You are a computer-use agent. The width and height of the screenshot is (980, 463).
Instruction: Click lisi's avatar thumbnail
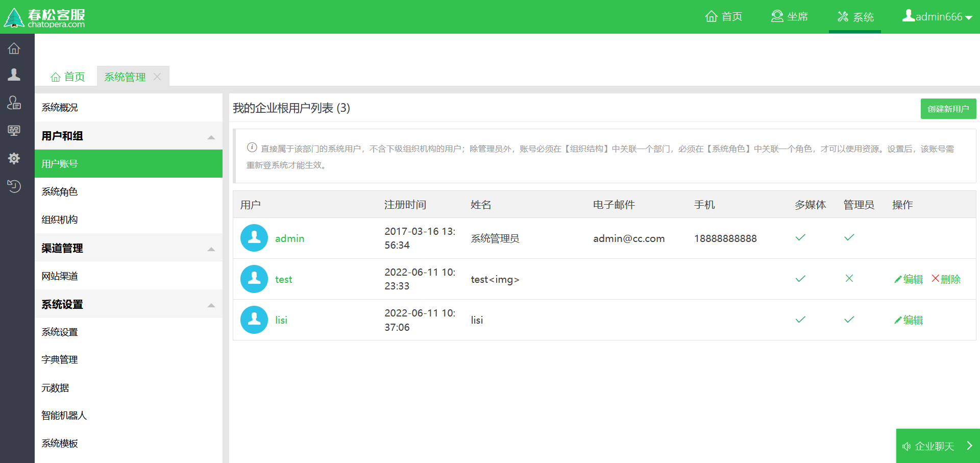click(254, 320)
